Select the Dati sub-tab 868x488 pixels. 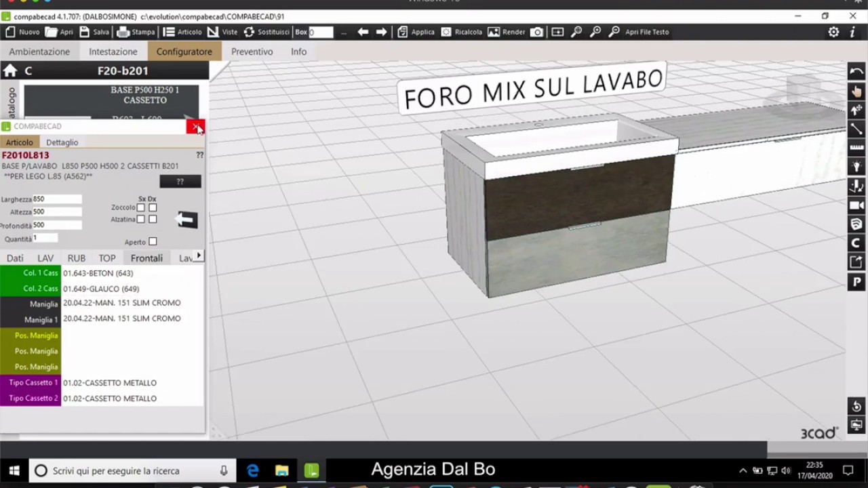pos(15,258)
